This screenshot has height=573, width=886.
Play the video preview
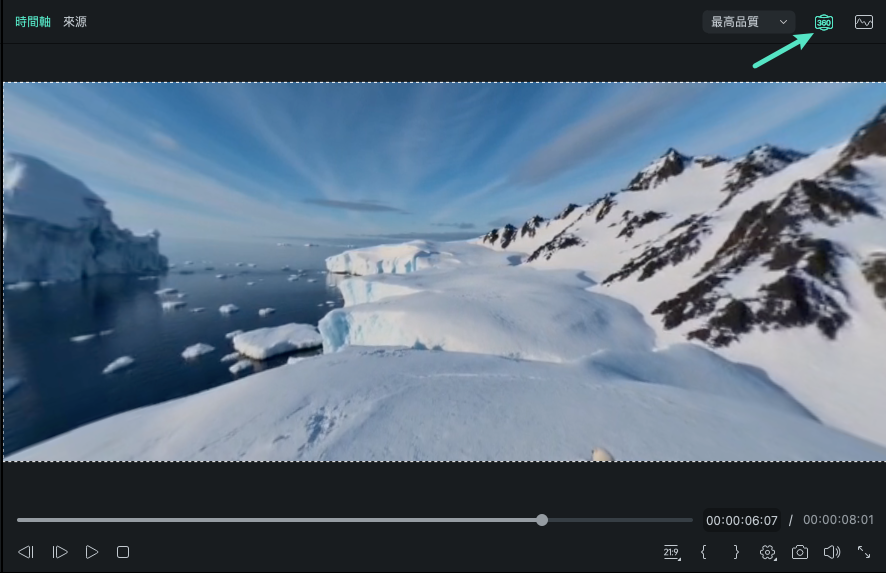(92, 552)
